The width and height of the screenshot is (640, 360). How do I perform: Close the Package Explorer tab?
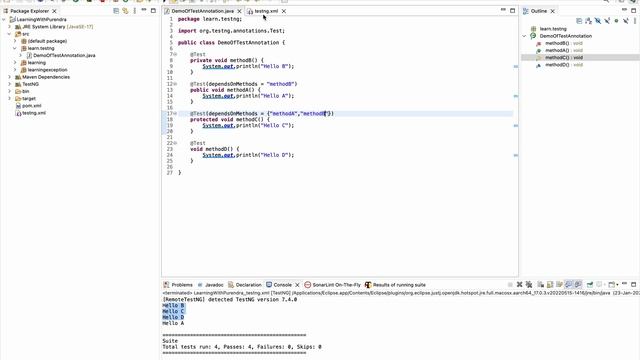pos(54,11)
